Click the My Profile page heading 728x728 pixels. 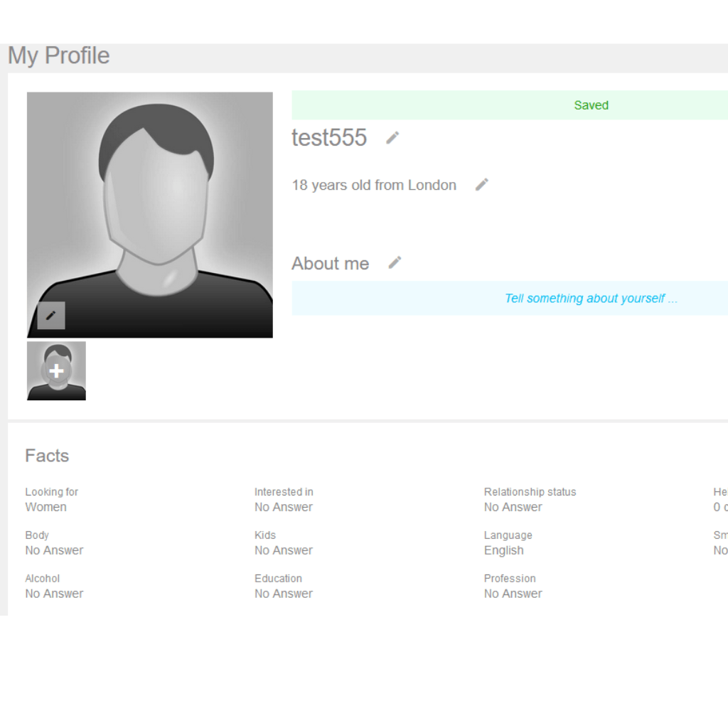click(59, 55)
